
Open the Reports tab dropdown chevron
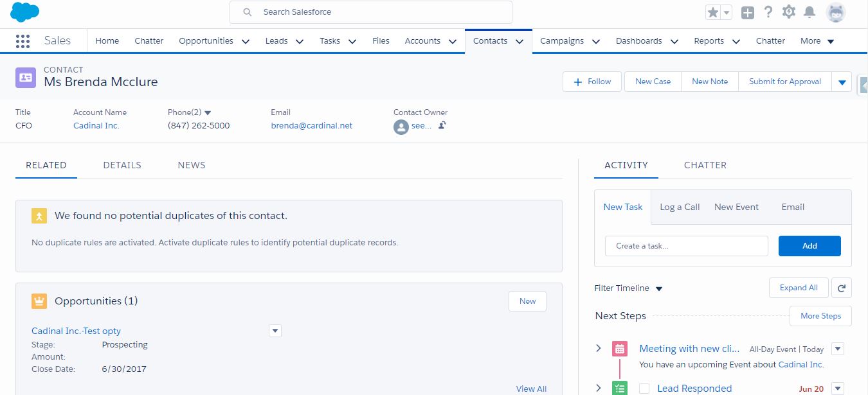pos(736,41)
